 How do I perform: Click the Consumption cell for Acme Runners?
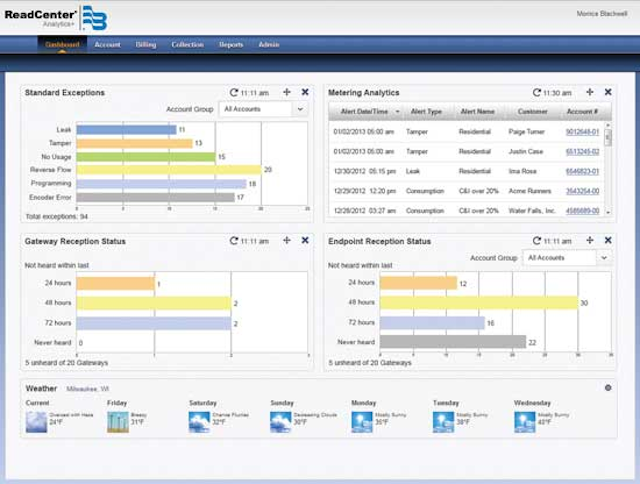[x=425, y=191]
